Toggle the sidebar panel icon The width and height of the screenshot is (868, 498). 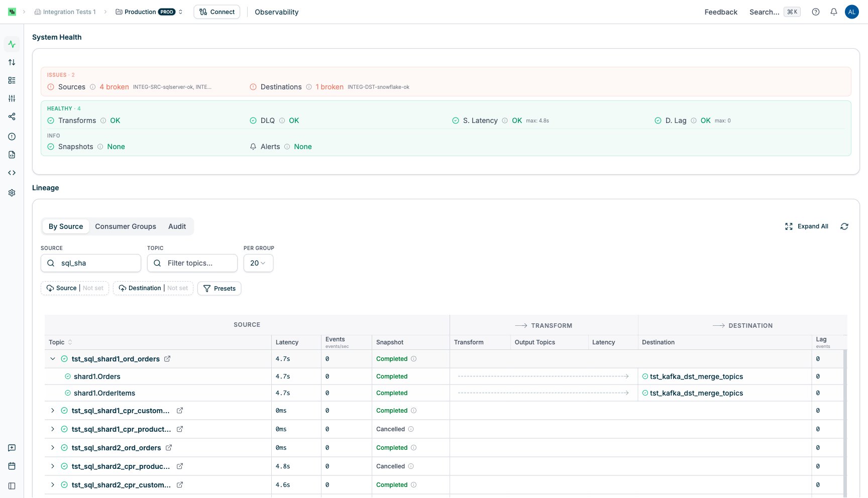[x=12, y=486]
